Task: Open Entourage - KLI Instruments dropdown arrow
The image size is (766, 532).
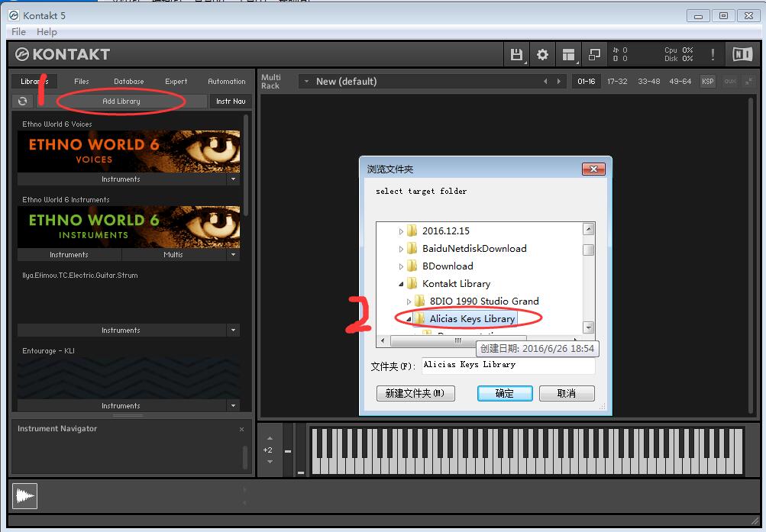Action: 234,406
